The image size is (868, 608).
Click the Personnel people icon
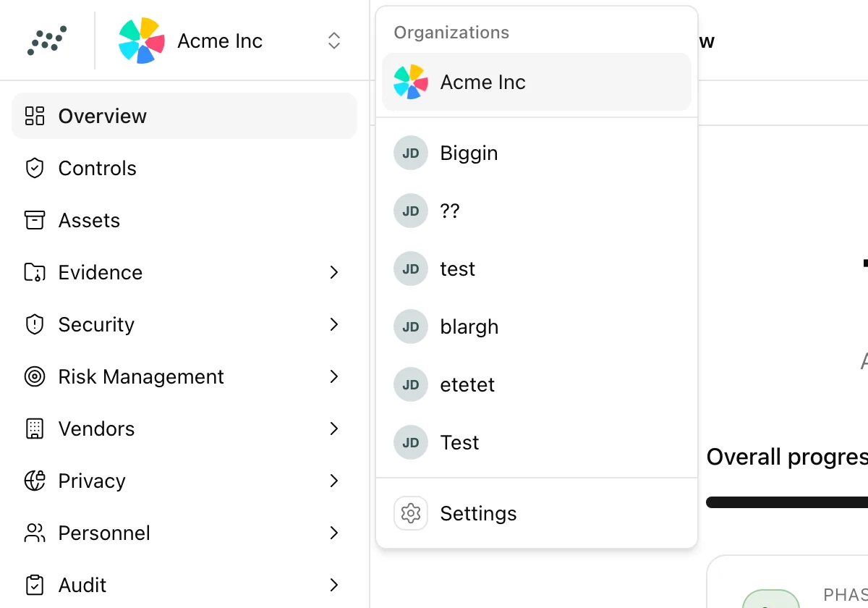35,533
